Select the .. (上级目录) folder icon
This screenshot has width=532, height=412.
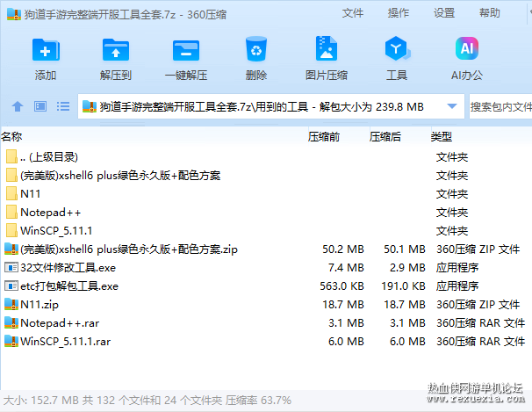tap(11, 156)
